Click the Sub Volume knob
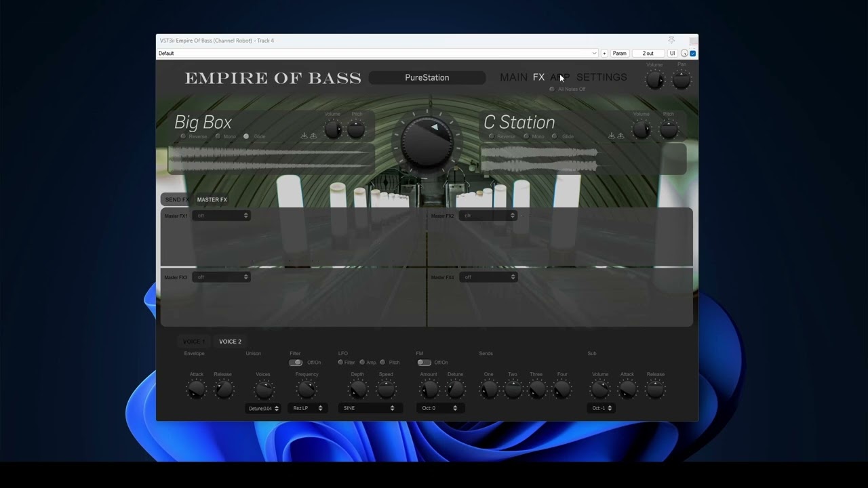 (600, 390)
